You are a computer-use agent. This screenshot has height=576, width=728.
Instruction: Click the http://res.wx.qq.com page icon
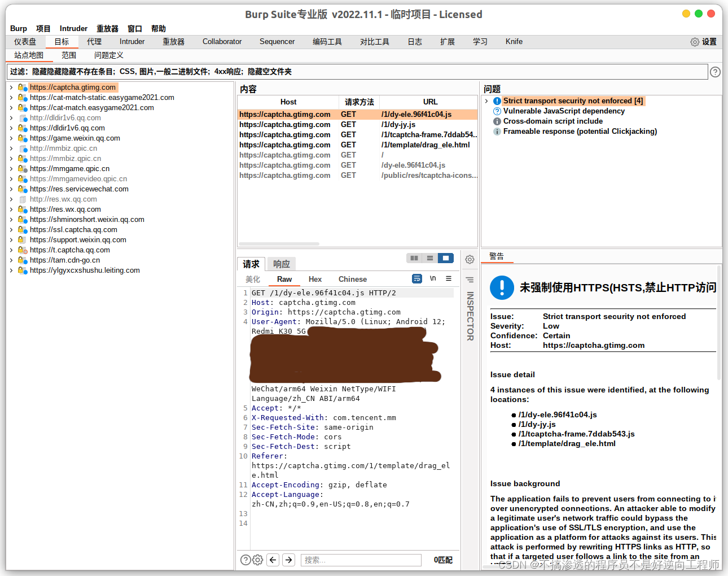(23, 199)
